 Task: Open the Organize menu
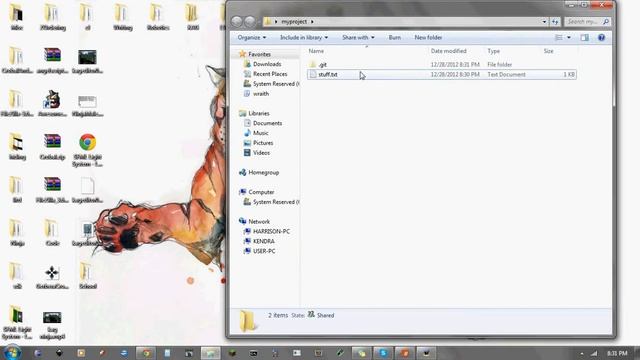[x=251, y=38]
